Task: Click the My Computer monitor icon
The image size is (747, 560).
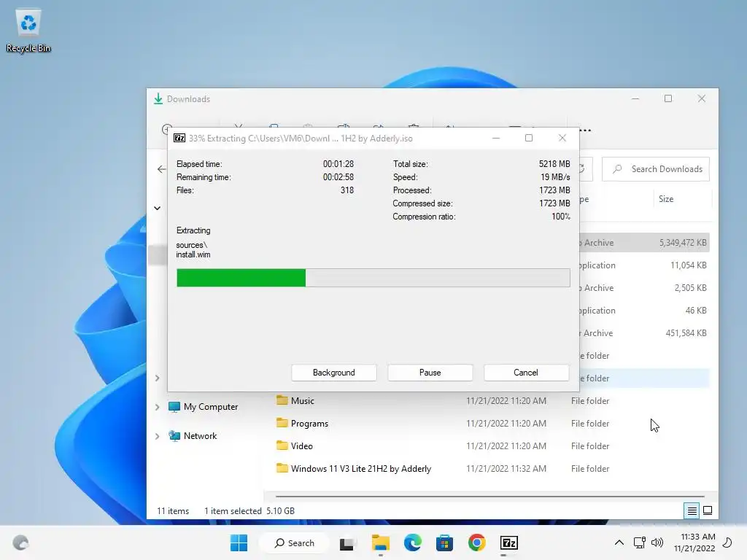Action: pyautogui.click(x=174, y=407)
